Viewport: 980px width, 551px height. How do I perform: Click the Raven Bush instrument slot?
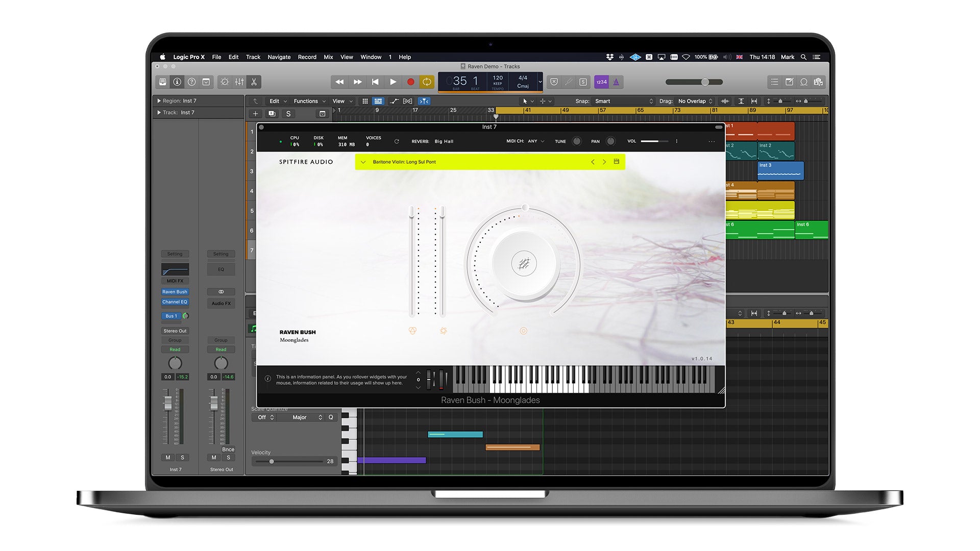pyautogui.click(x=175, y=292)
